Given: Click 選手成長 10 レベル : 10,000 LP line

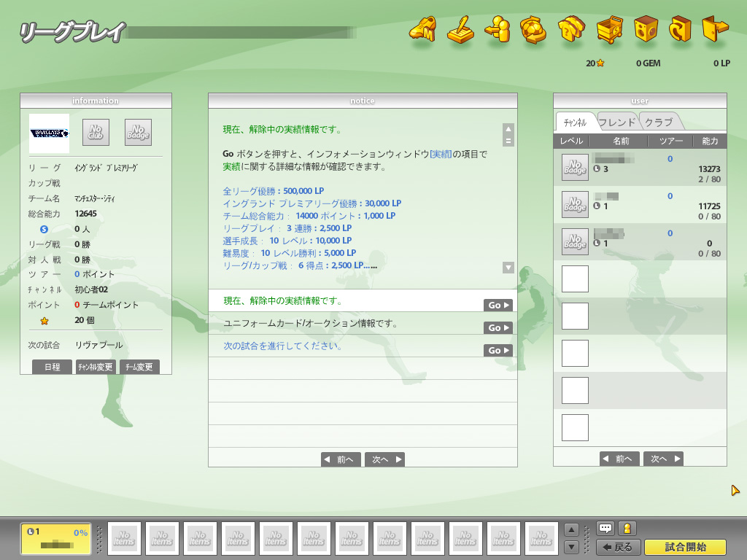Looking at the screenshot, I should pos(287,241).
